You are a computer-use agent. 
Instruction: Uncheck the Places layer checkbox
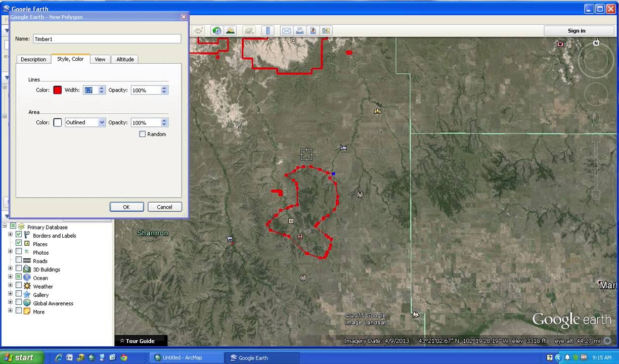coord(19,244)
